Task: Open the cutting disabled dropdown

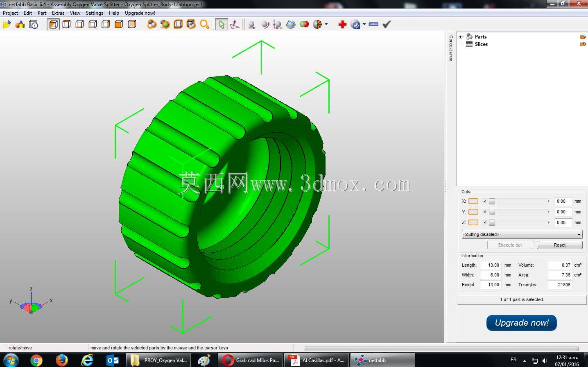Action: tap(522, 234)
